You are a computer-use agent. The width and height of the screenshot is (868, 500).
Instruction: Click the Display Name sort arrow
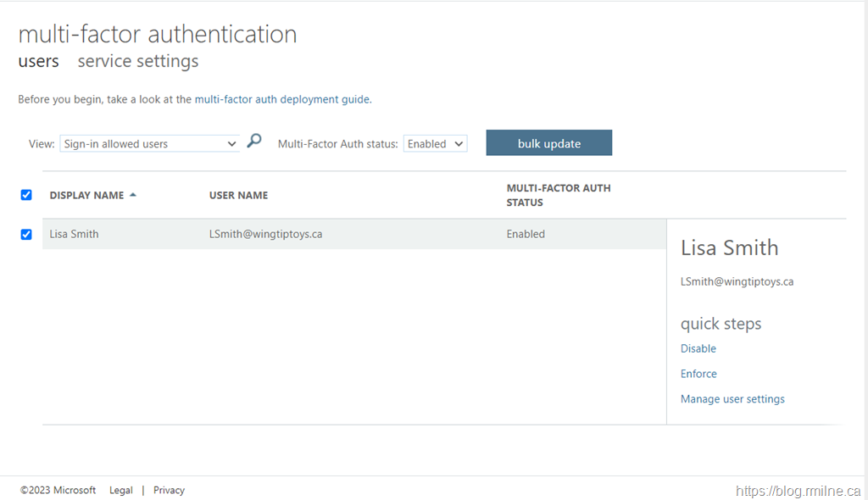coord(133,195)
